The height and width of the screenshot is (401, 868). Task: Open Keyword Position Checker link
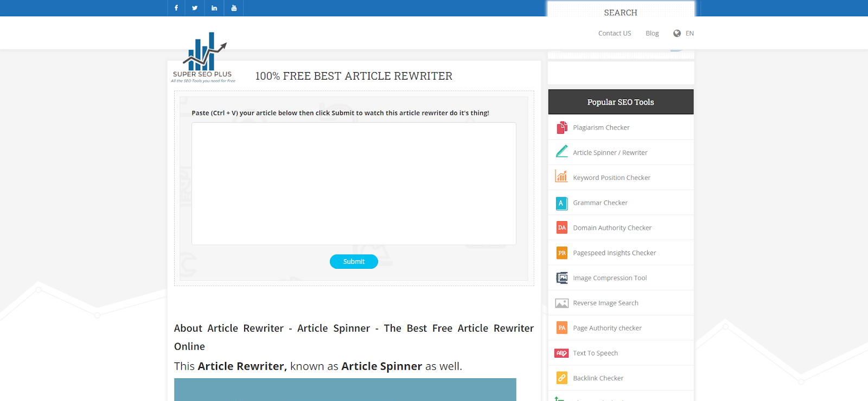point(611,177)
